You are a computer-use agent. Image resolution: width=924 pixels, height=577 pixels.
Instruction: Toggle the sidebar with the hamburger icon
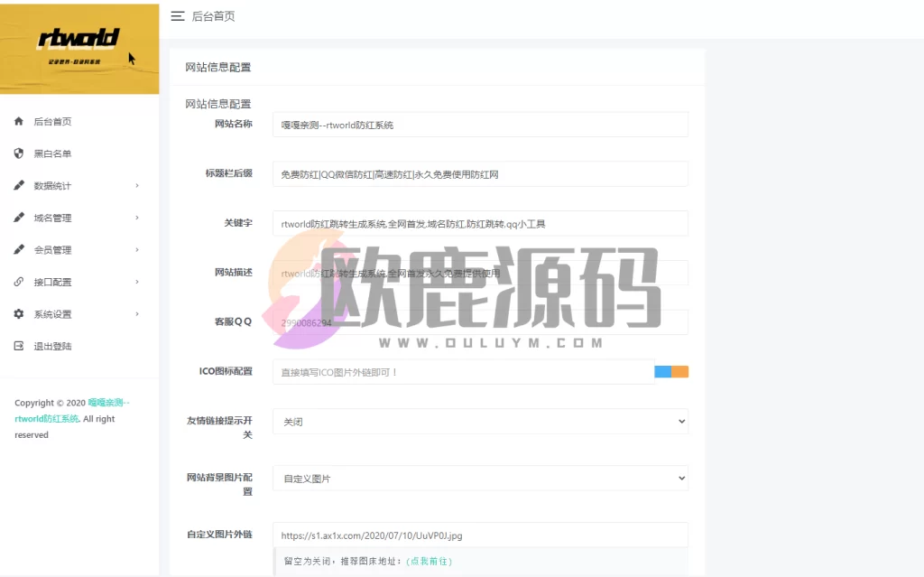pyautogui.click(x=178, y=15)
